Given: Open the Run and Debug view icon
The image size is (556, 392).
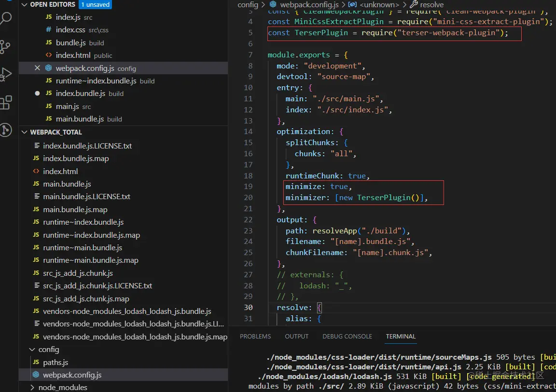Looking at the screenshot, I should [6, 74].
